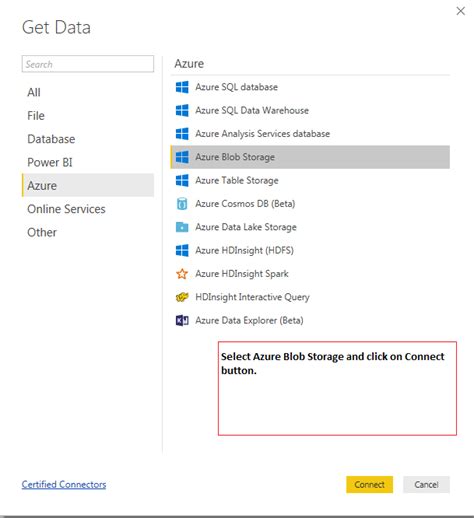Choose Azure HDInsight (HDFS) from the list
Image resolution: width=474 pixels, height=518 pixels.
pos(310,250)
